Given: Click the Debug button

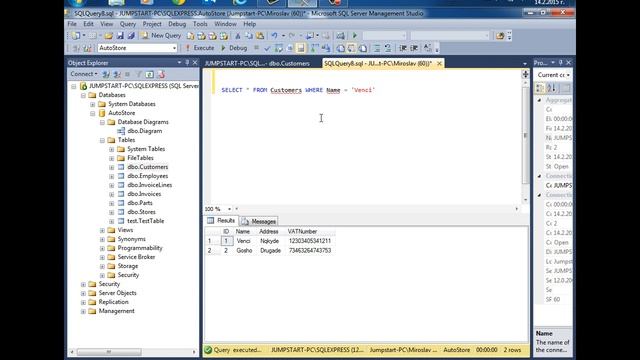Looking at the screenshot, I should click(234, 48).
